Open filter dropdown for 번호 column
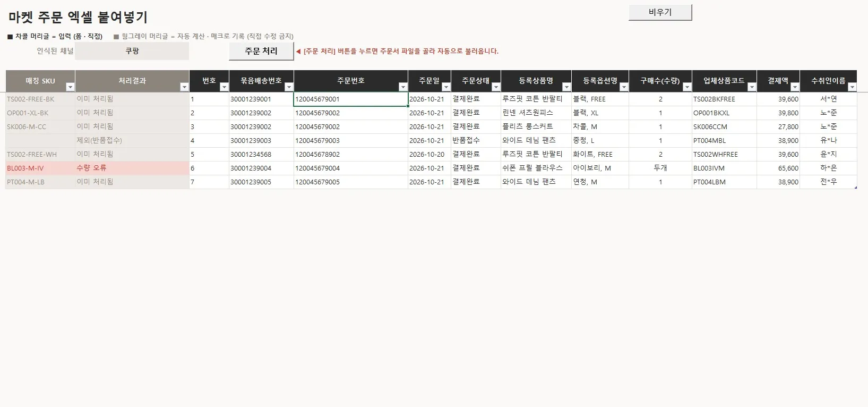The width and height of the screenshot is (868, 407). tap(224, 87)
